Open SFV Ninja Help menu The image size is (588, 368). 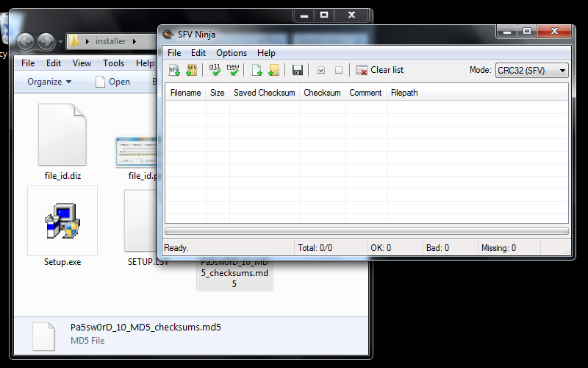pyautogui.click(x=266, y=53)
